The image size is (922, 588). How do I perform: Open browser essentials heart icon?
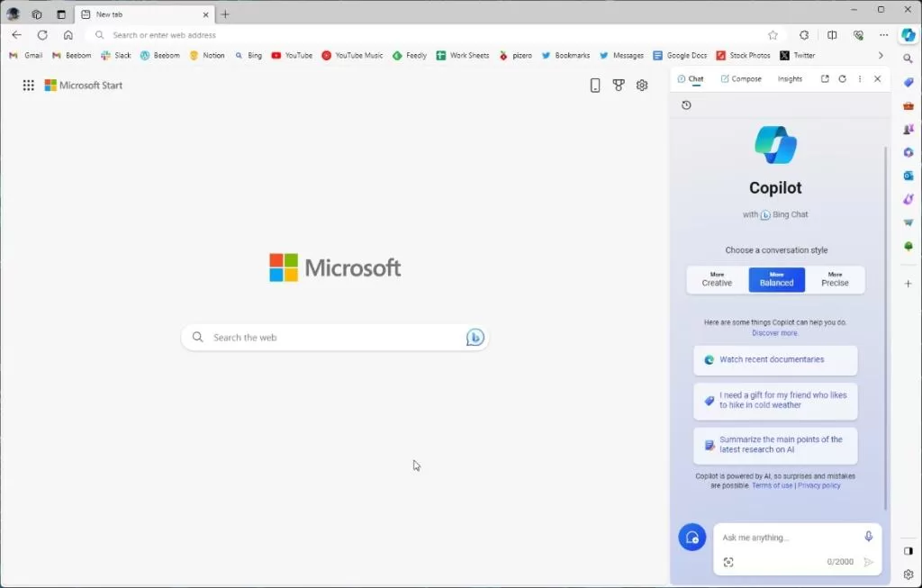(x=858, y=35)
